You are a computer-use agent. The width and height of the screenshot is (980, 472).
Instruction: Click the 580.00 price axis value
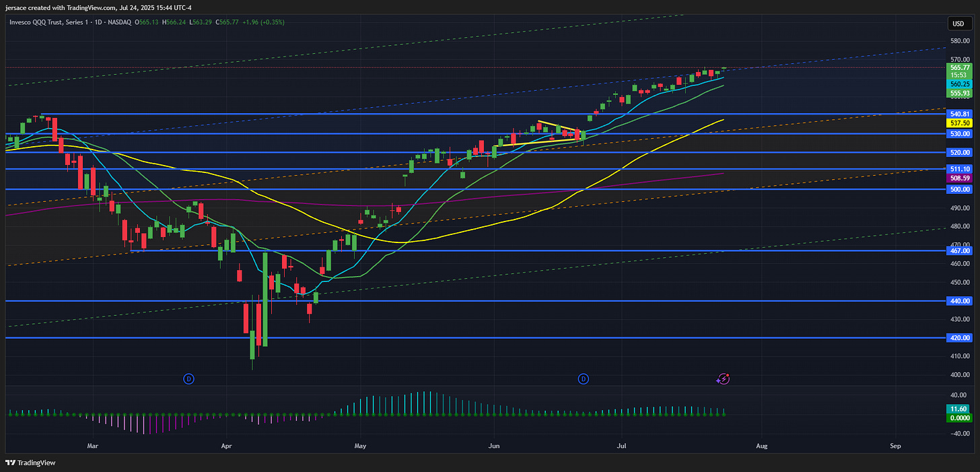click(960, 41)
